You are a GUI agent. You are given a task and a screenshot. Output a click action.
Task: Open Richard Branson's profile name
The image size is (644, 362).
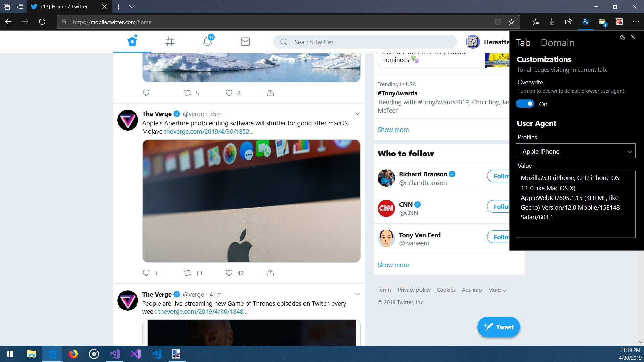pos(423,174)
